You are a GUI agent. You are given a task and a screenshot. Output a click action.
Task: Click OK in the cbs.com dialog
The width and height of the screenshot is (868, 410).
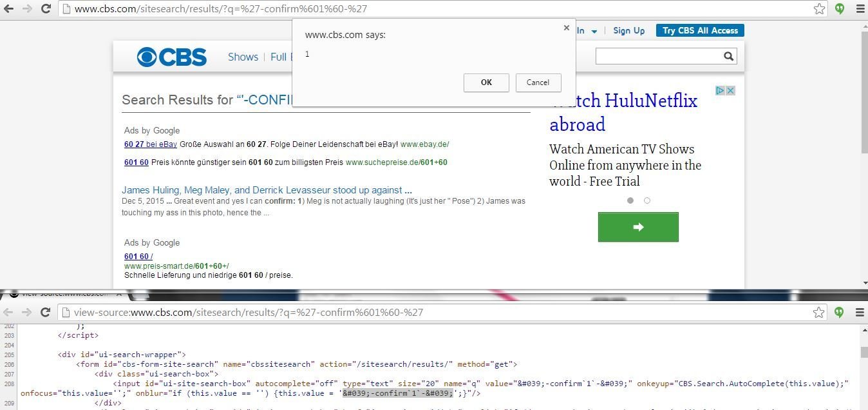click(486, 83)
